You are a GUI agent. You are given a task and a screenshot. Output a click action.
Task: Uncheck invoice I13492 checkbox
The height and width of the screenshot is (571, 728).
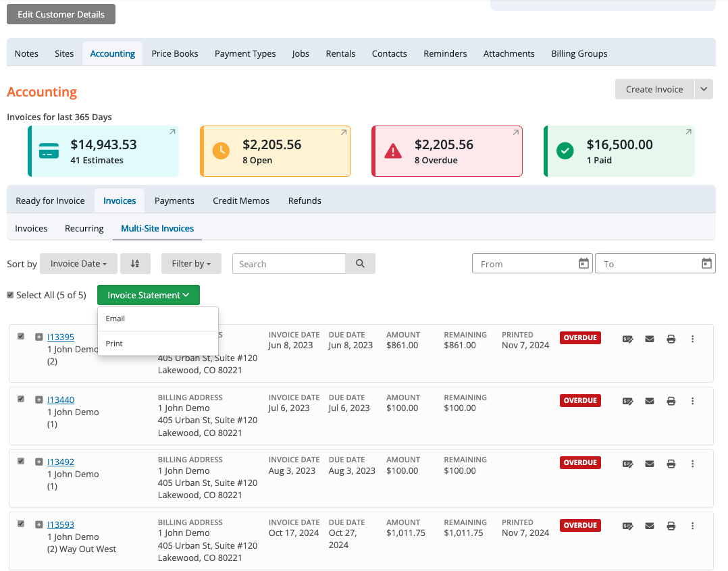pos(21,461)
